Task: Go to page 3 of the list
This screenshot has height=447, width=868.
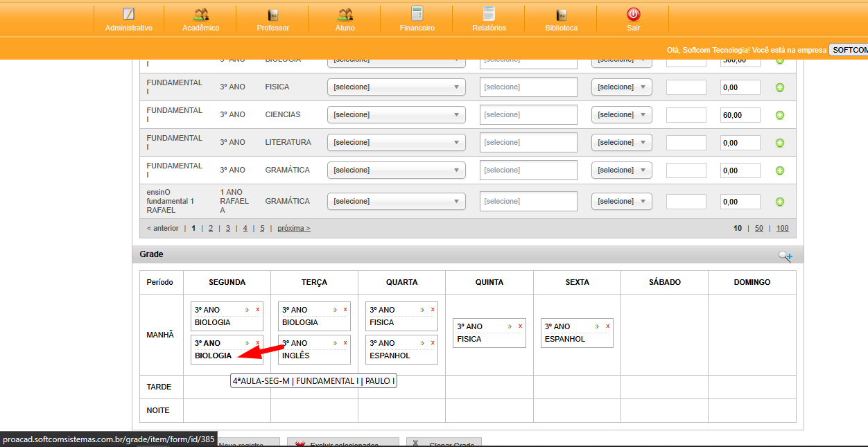Action: tap(227, 229)
